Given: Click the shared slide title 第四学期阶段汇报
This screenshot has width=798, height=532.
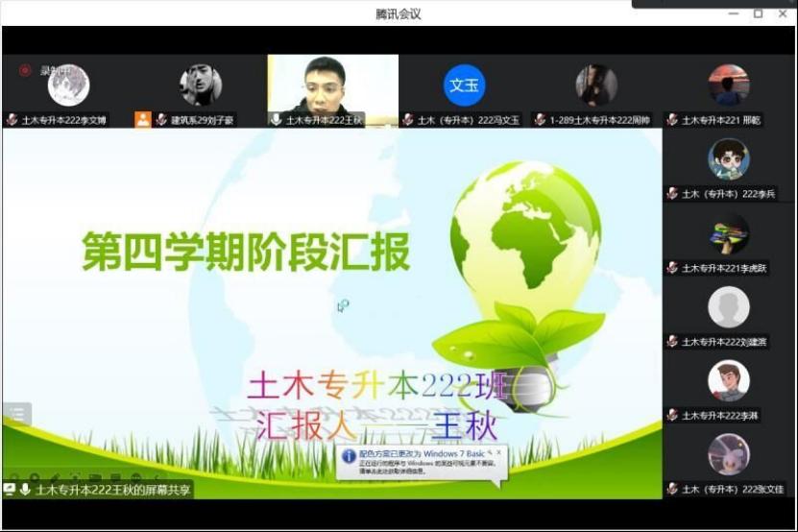Looking at the screenshot, I should click(246, 252).
